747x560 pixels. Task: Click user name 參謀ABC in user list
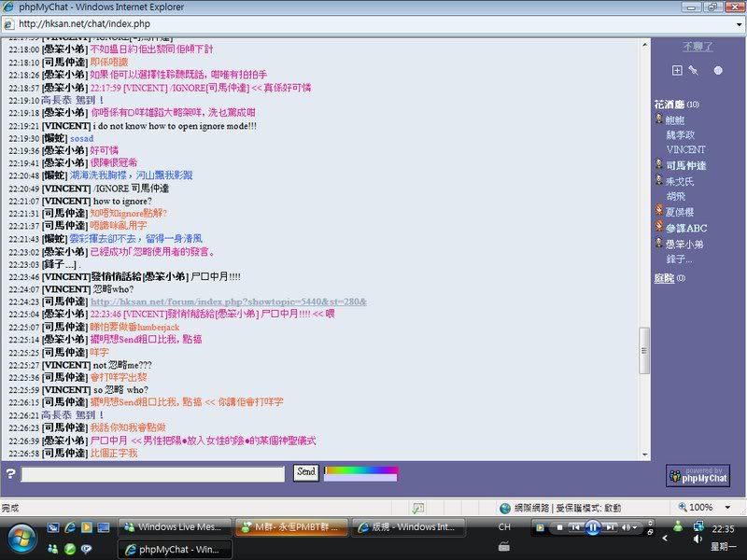[x=686, y=228]
